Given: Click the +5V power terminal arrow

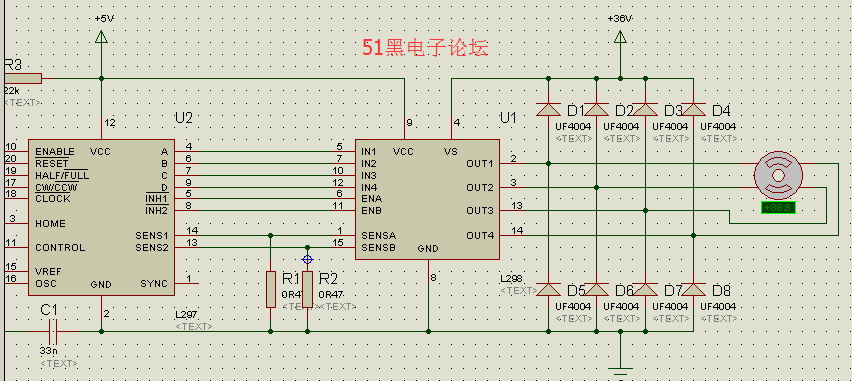Looking at the screenshot, I should [101, 36].
